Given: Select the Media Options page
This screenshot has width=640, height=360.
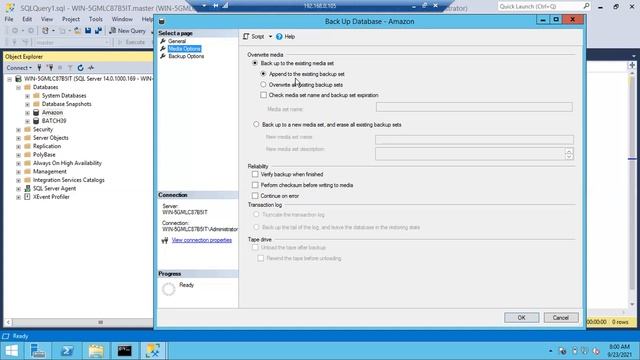Looking at the screenshot, I should pyautogui.click(x=184, y=49).
